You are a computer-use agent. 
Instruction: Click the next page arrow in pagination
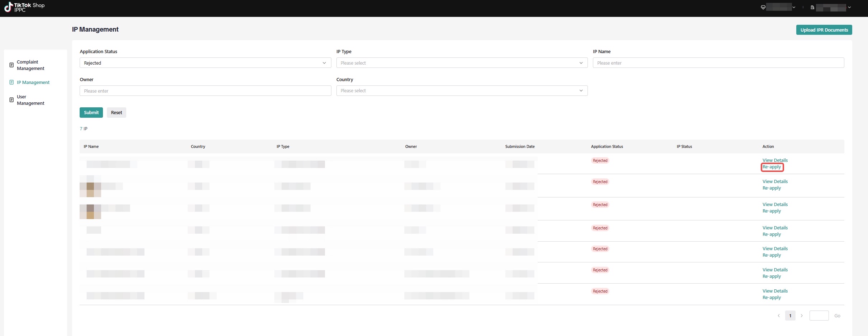[x=802, y=316]
